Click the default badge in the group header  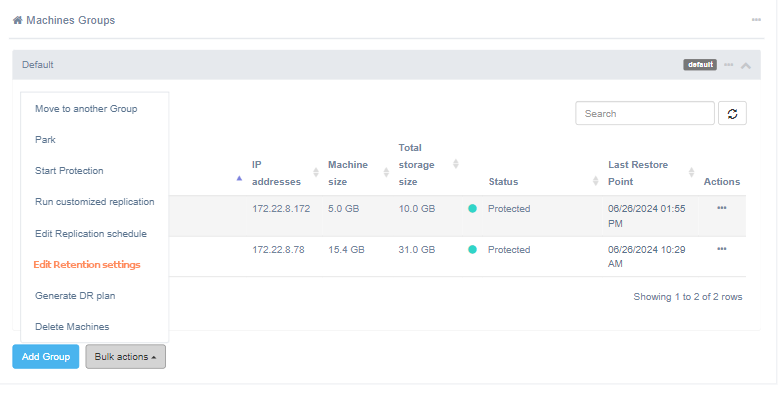[700, 65]
